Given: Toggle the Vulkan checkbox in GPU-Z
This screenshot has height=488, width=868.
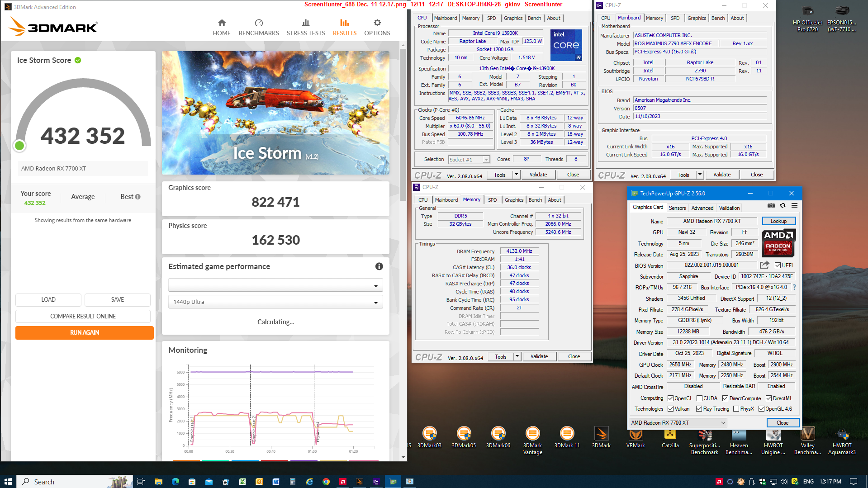Looking at the screenshot, I should pos(671,409).
